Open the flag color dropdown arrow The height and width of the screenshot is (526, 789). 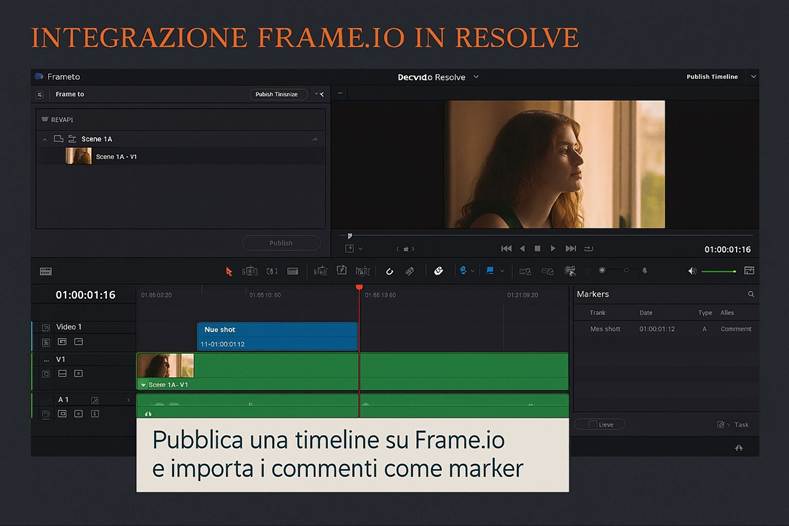pyautogui.click(x=502, y=271)
